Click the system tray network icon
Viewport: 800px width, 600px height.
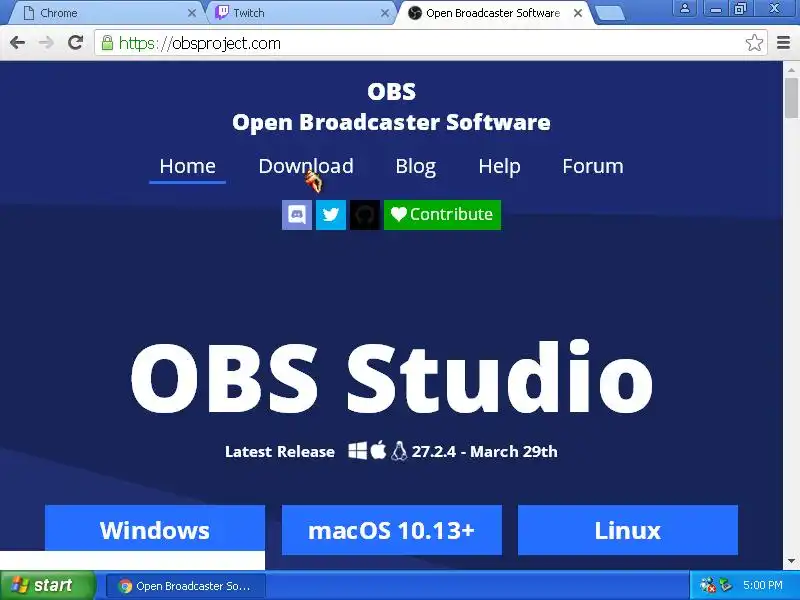725,585
